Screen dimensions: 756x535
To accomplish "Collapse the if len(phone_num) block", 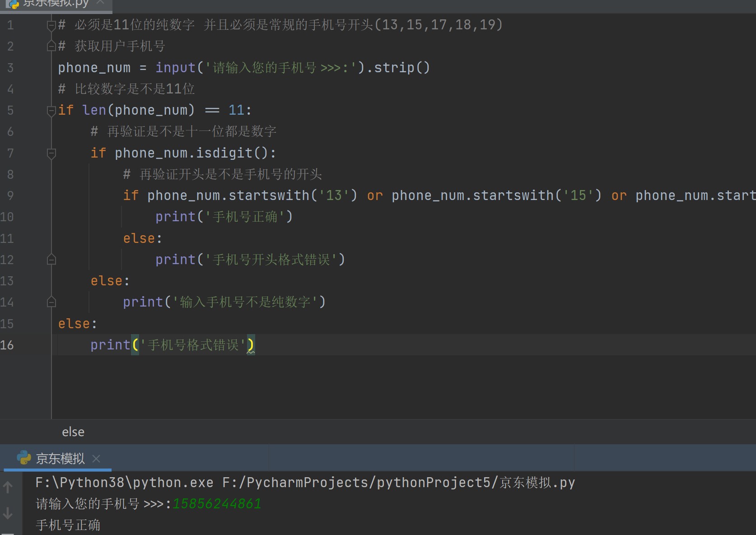I will pyautogui.click(x=51, y=111).
